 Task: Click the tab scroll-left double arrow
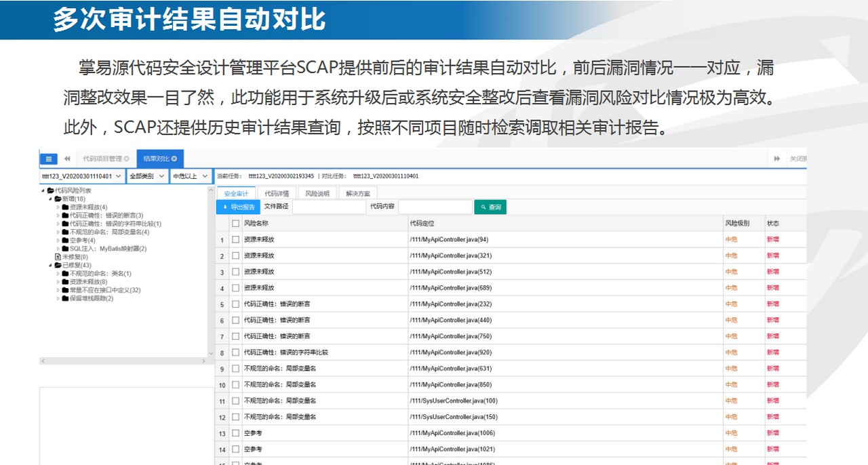click(x=67, y=159)
